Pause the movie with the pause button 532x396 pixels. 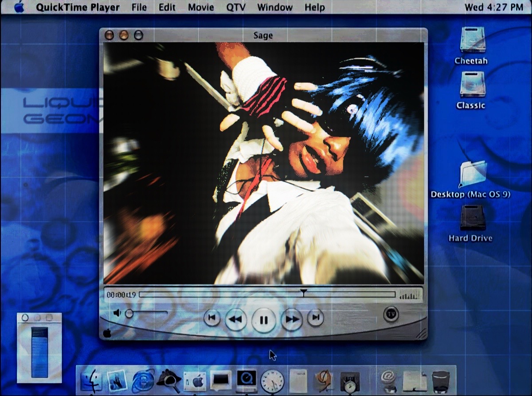coord(264,320)
